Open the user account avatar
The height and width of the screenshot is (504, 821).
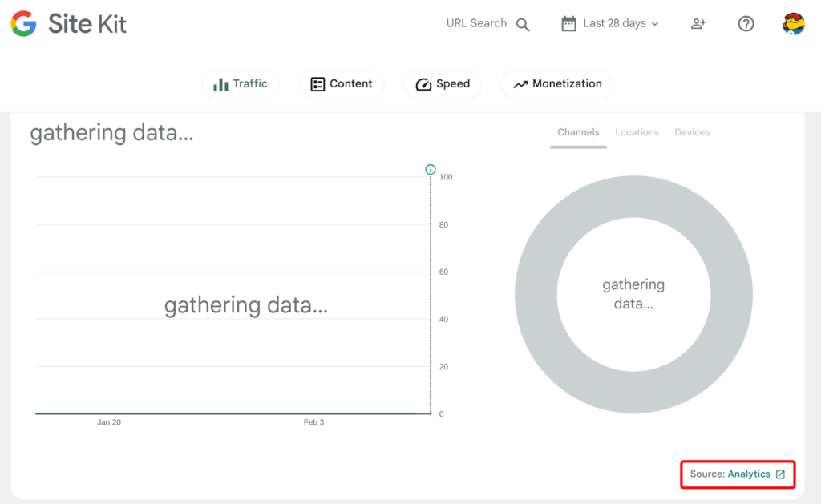point(793,24)
